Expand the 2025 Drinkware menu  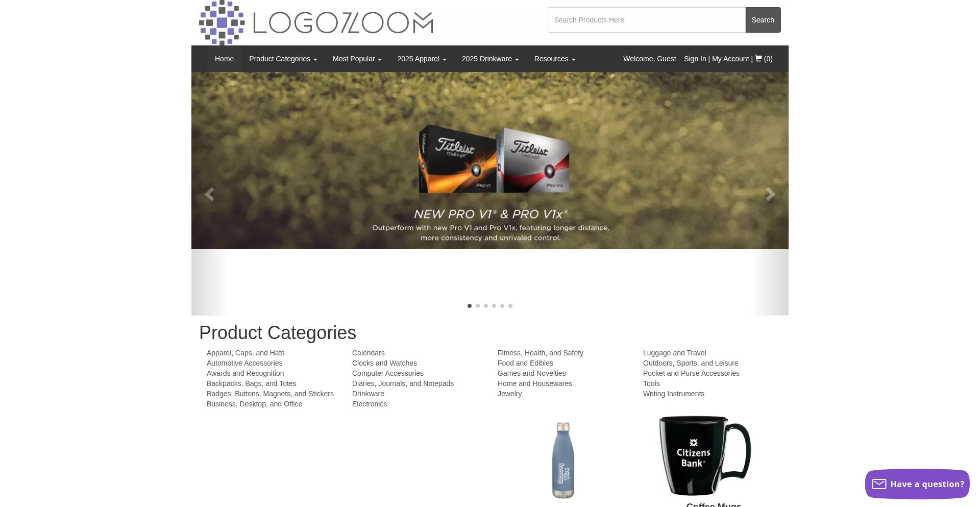pyautogui.click(x=491, y=59)
